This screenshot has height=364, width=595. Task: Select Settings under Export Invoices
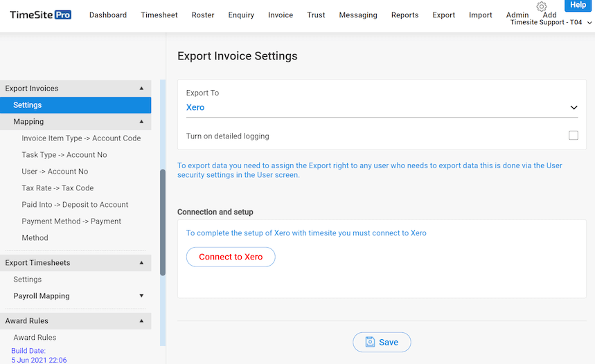pyautogui.click(x=76, y=105)
